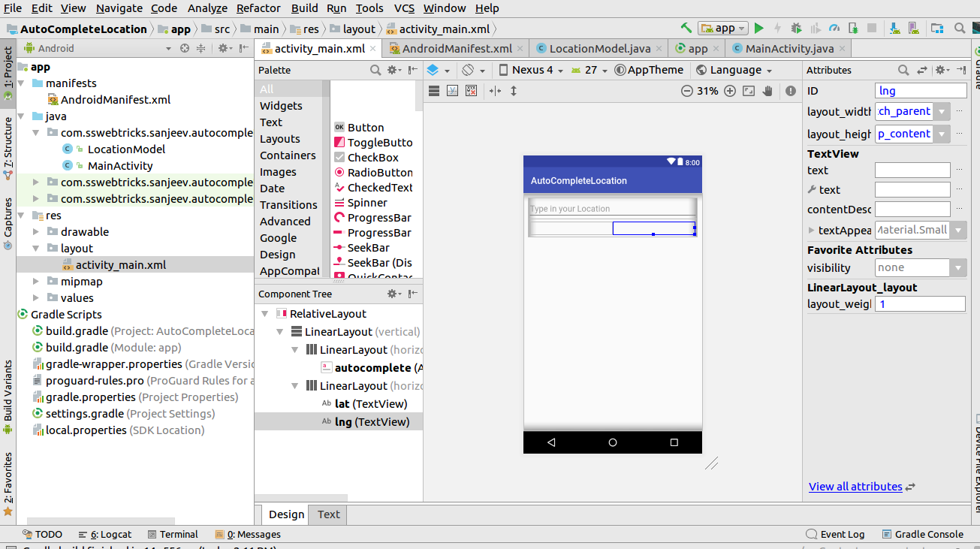Switch to the Text editor tab

point(327,514)
